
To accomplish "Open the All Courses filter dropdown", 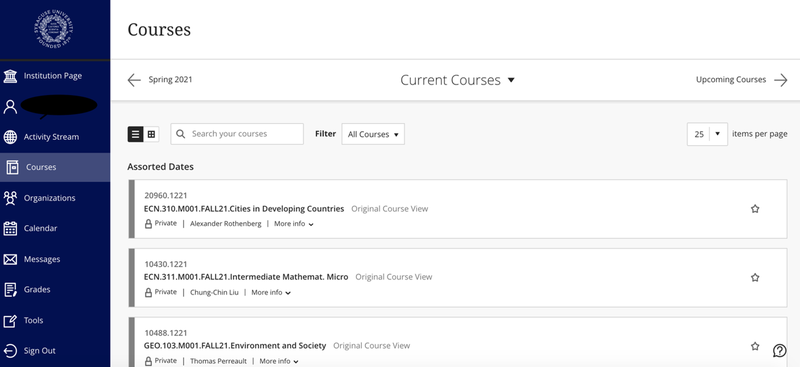I will [x=373, y=134].
